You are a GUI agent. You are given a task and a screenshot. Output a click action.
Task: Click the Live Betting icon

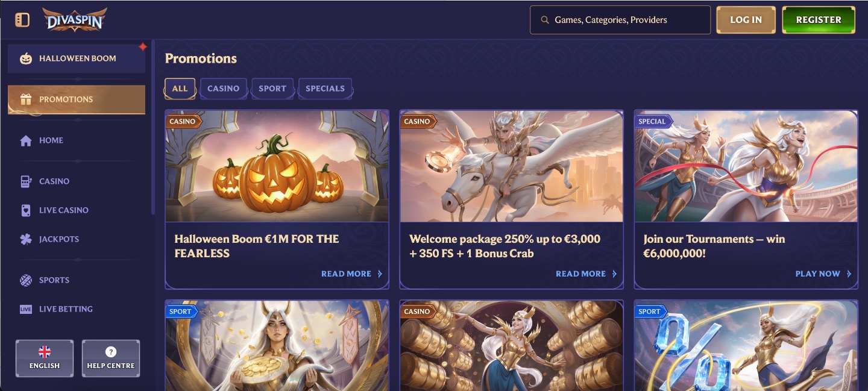click(26, 309)
